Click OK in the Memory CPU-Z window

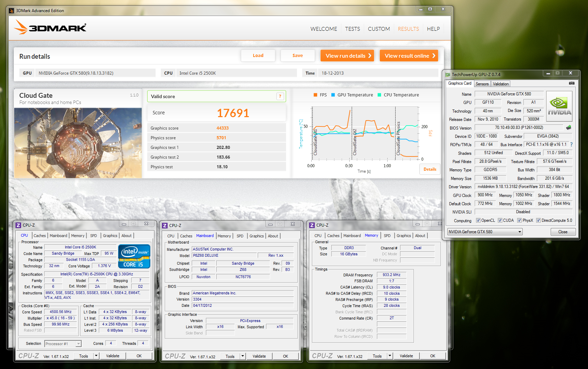(x=433, y=356)
